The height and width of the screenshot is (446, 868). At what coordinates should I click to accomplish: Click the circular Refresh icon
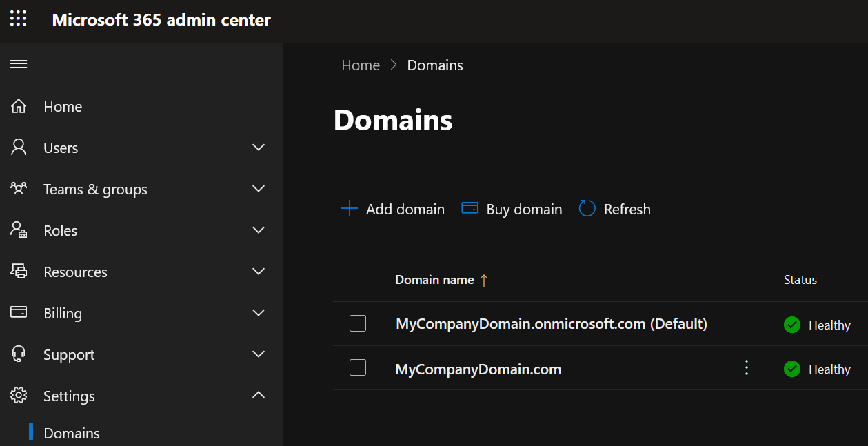pyautogui.click(x=587, y=209)
